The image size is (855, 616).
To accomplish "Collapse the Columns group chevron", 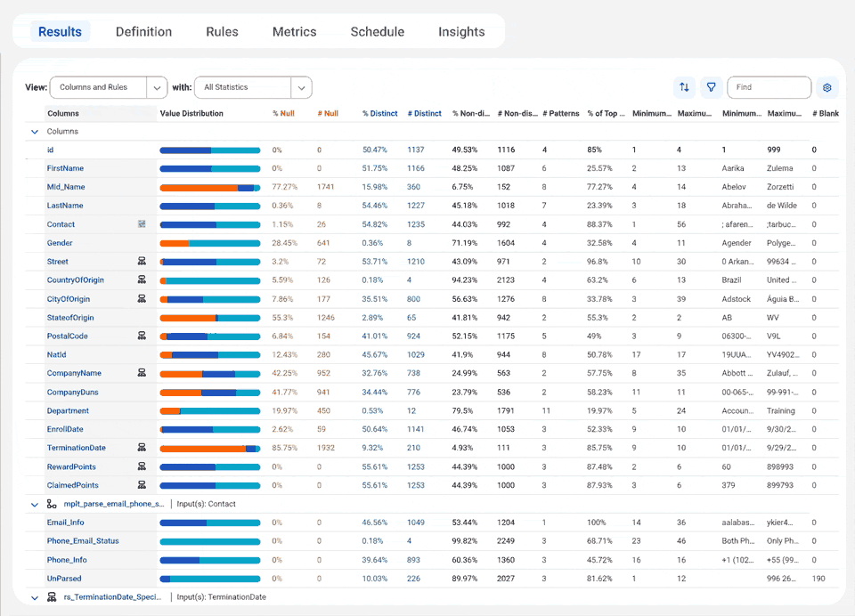I will (x=34, y=131).
